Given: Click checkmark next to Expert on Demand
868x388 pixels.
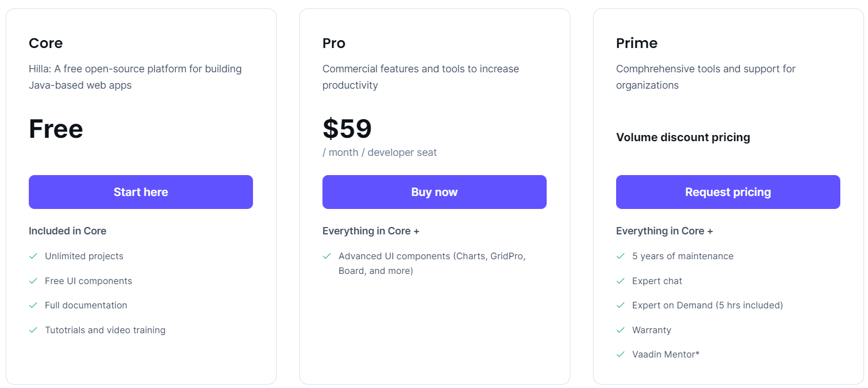Looking at the screenshot, I should coord(621,306).
